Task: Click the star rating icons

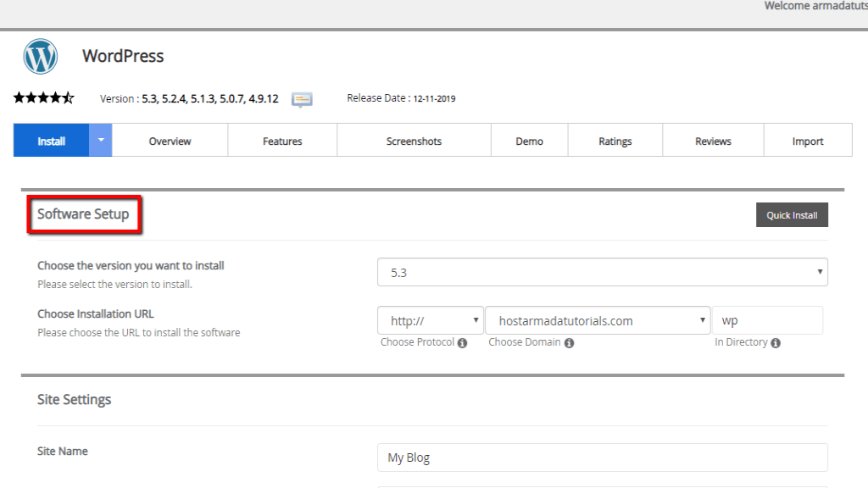Action: pyautogui.click(x=44, y=98)
